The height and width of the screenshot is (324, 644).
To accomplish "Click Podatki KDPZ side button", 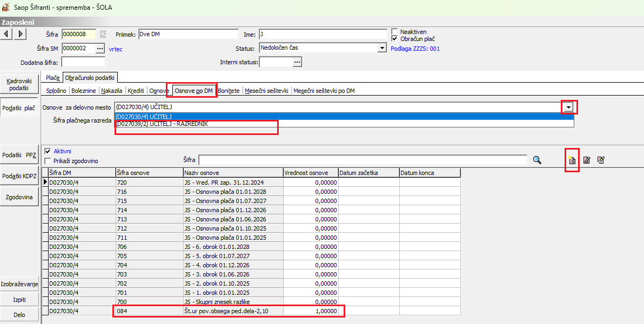I will [x=19, y=175].
